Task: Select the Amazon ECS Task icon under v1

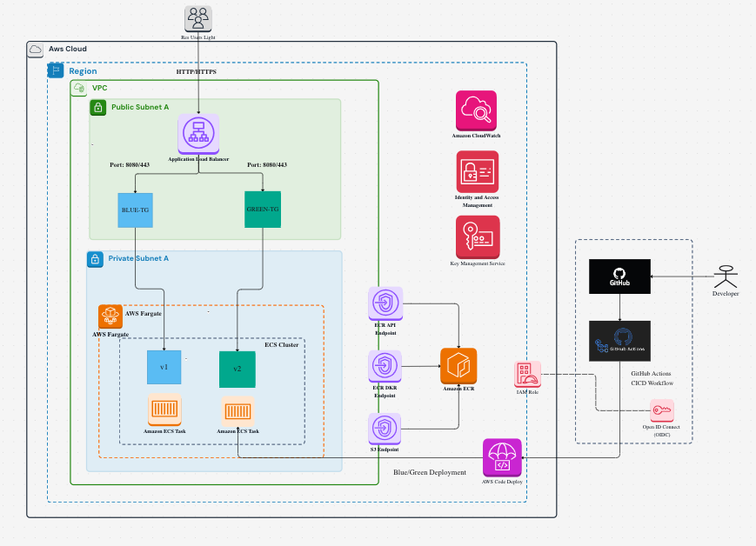Action: point(165,409)
